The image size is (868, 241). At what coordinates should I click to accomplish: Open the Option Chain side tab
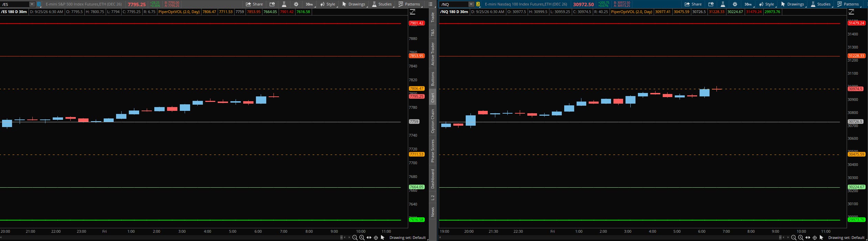(433, 121)
